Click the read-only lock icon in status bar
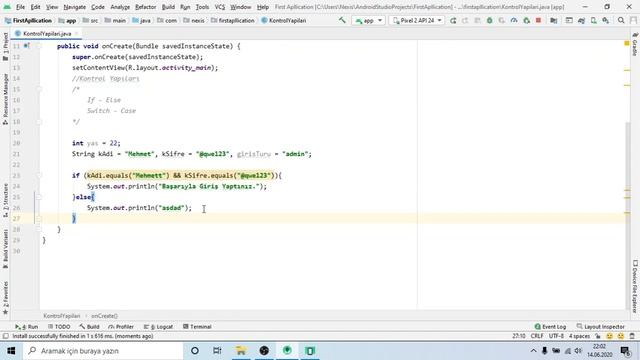640x360 pixels. pyautogui.click(x=598, y=336)
